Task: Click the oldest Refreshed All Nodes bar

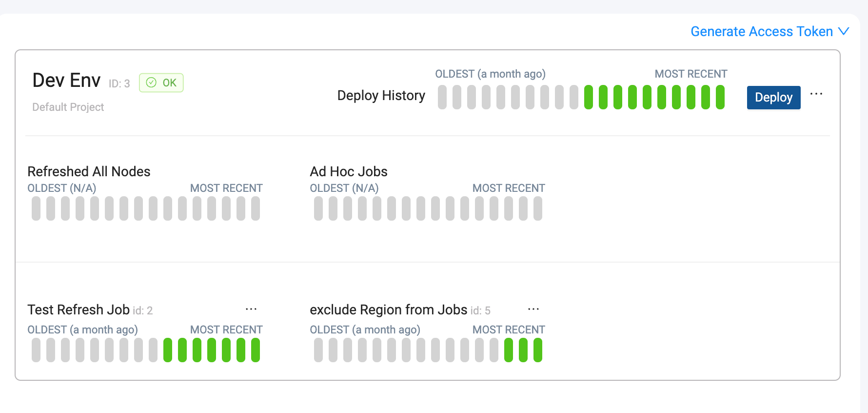Action: [x=36, y=208]
